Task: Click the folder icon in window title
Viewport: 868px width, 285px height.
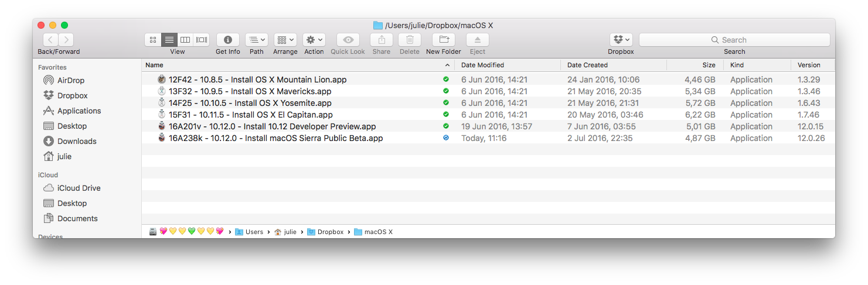Action: tap(378, 25)
